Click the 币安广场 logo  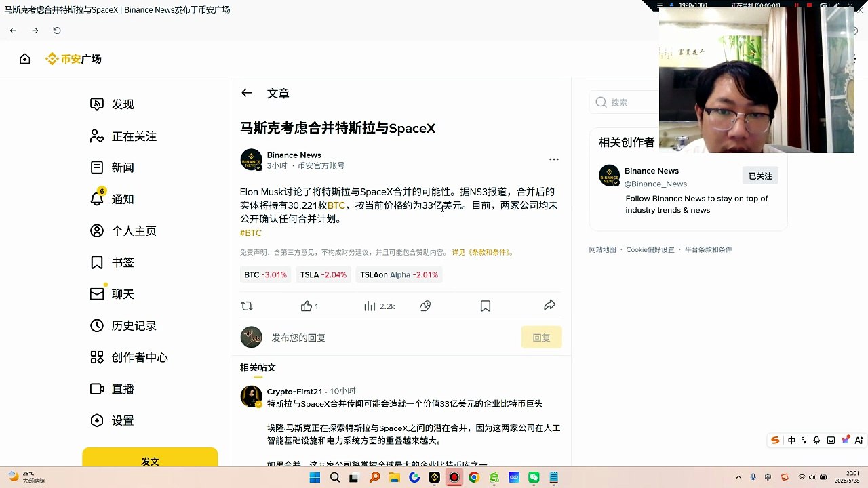(73, 59)
